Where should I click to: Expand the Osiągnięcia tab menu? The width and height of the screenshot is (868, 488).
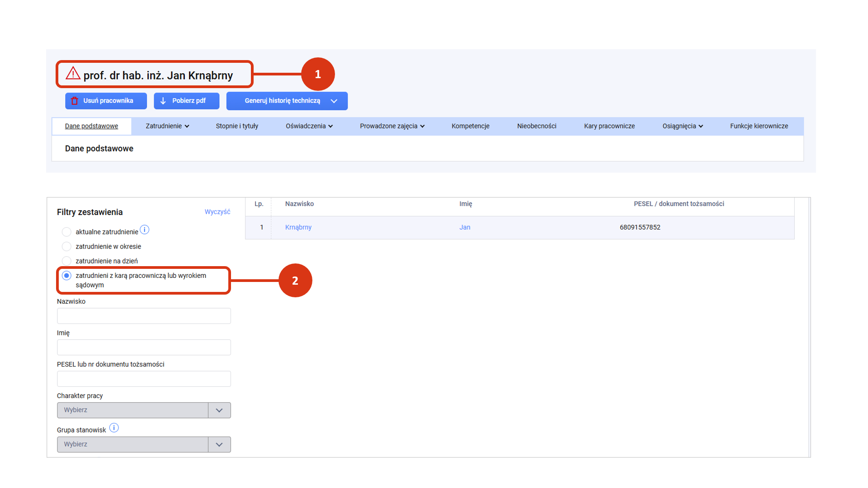click(682, 126)
